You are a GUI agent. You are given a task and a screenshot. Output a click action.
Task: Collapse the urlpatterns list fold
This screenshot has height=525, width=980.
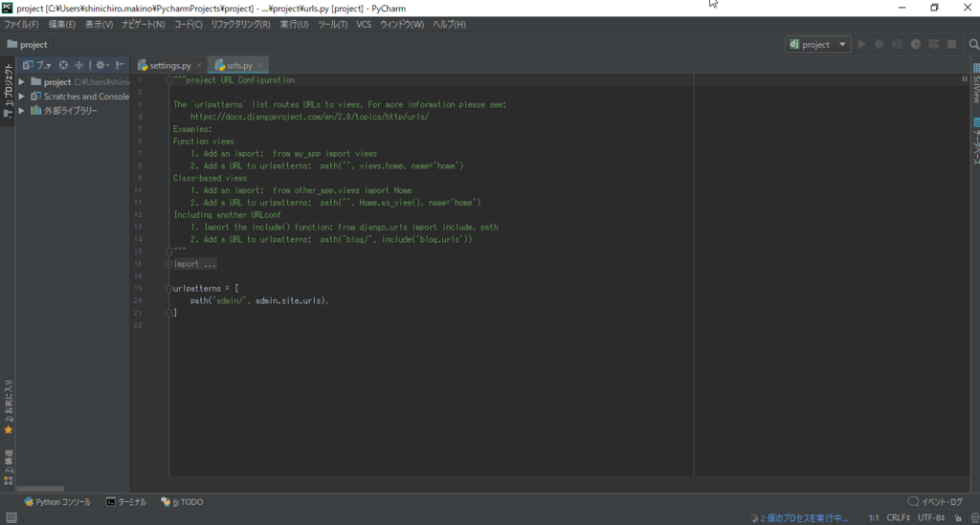tap(168, 289)
